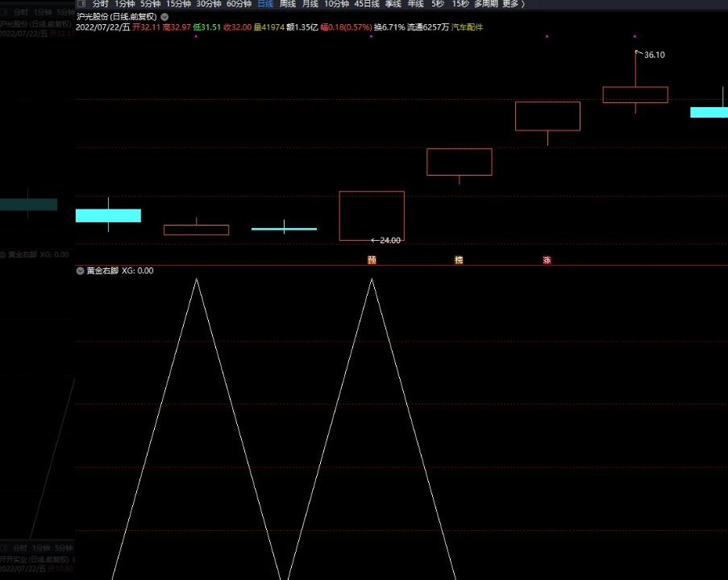Click the 汽车配件 sector link
The image size is (728, 580).
468,27
